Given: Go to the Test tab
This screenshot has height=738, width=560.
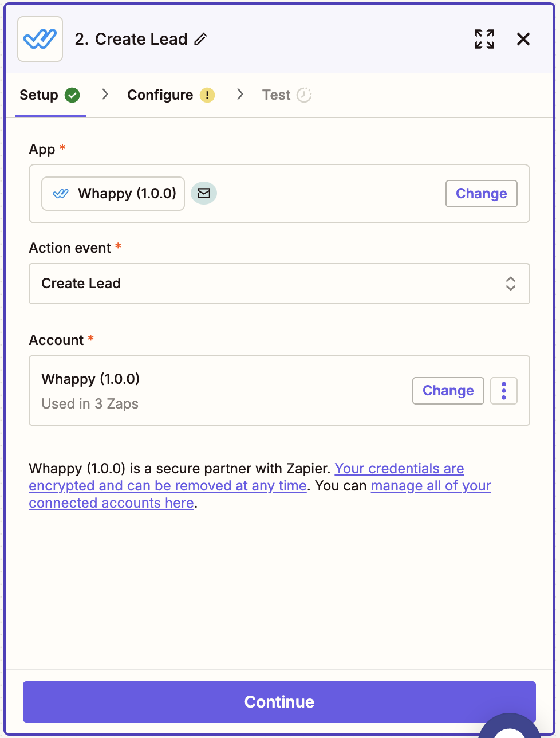Looking at the screenshot, I should click(286, 95).
